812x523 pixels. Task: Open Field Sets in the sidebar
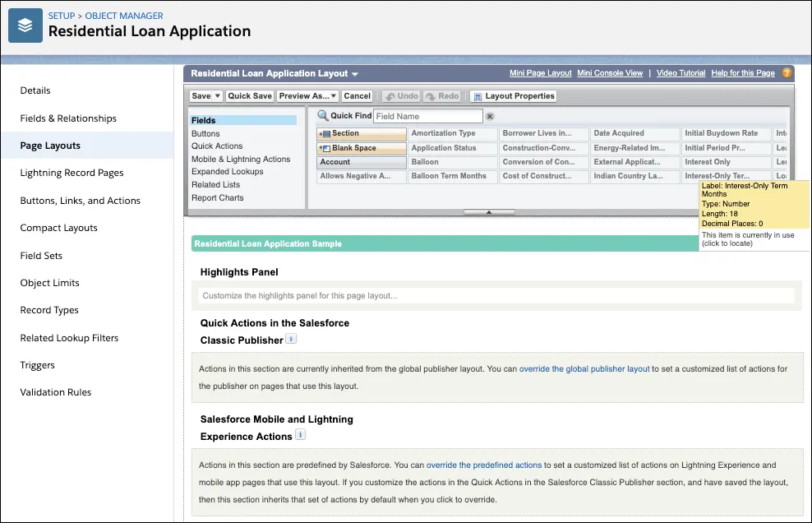[x=41, y=256]
